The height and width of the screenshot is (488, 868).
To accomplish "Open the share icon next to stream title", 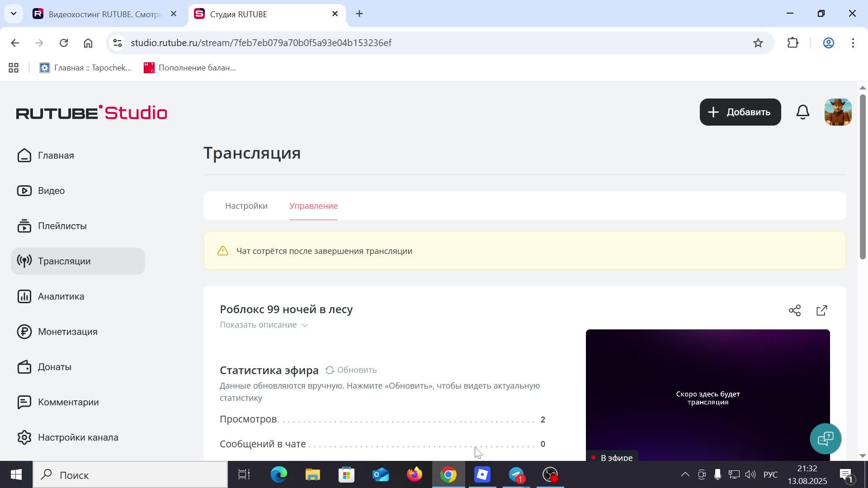I will pos(795,310).
